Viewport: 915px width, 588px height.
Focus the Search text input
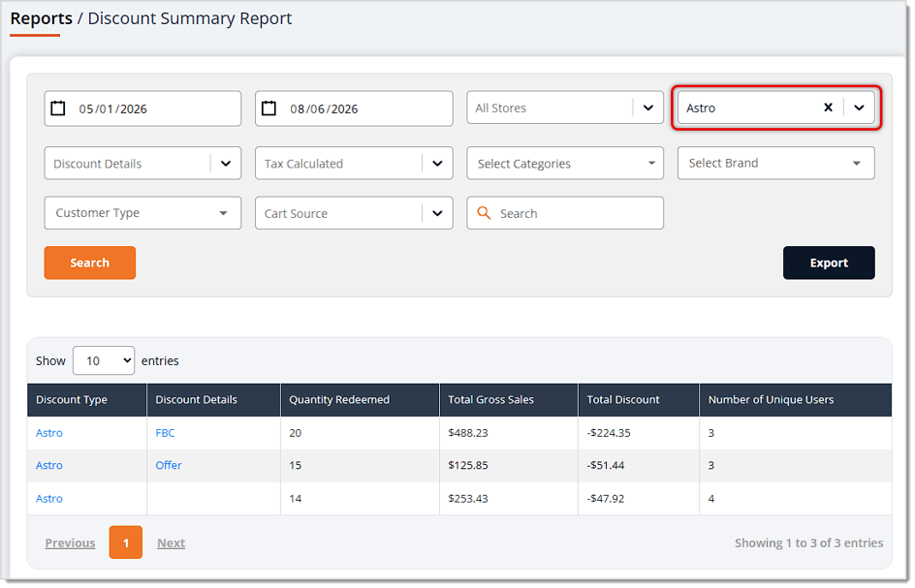point(565,213)
